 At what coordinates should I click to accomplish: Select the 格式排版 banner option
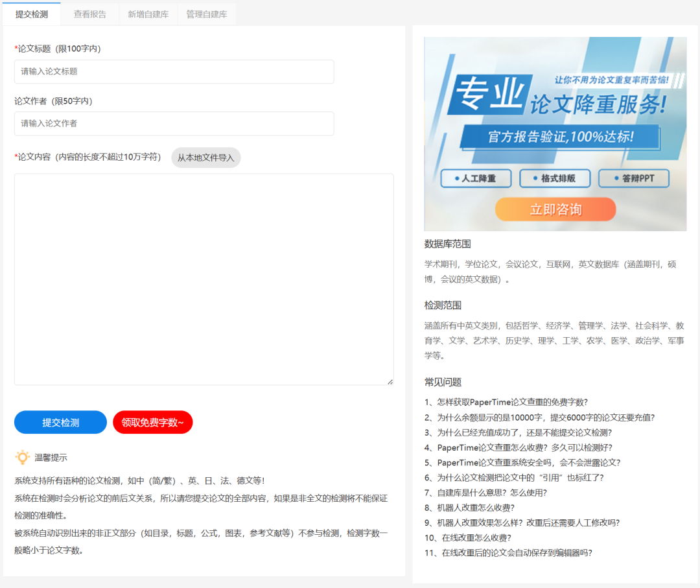tap(555, 178)
